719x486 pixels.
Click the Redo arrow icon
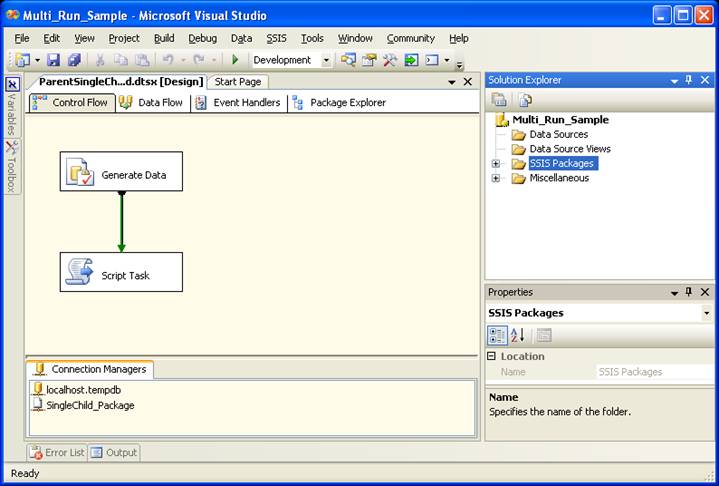199,60
